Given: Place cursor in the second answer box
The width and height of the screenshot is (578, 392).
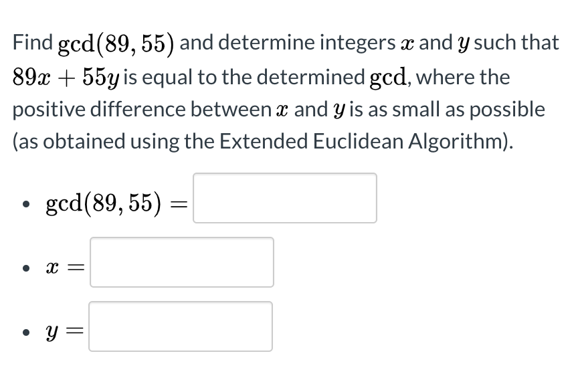Looking at the screenshot, I should coord(181,262).
